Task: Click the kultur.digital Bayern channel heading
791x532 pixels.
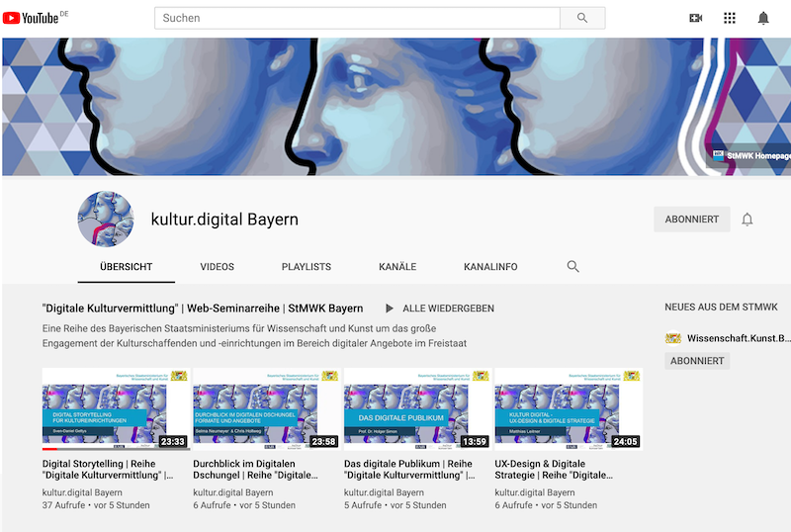Action: (x=224, y=220)
